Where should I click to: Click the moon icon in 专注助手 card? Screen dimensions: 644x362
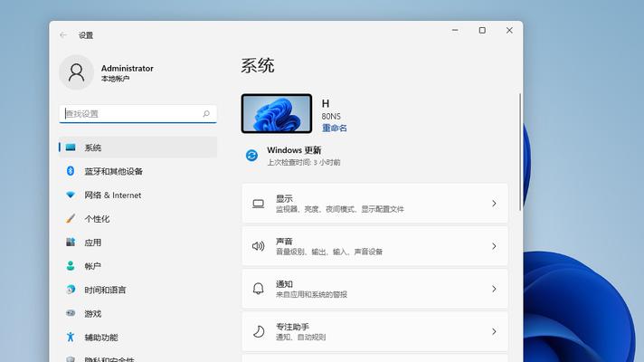(259, 331)
